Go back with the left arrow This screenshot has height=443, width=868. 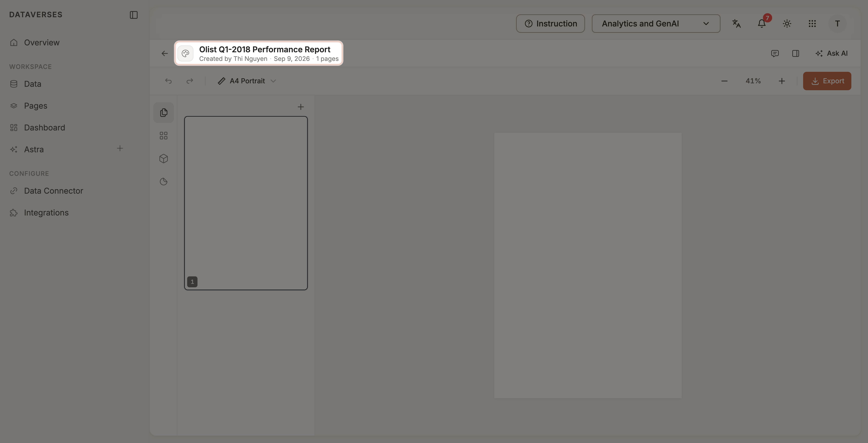click(x=164, y=53)
